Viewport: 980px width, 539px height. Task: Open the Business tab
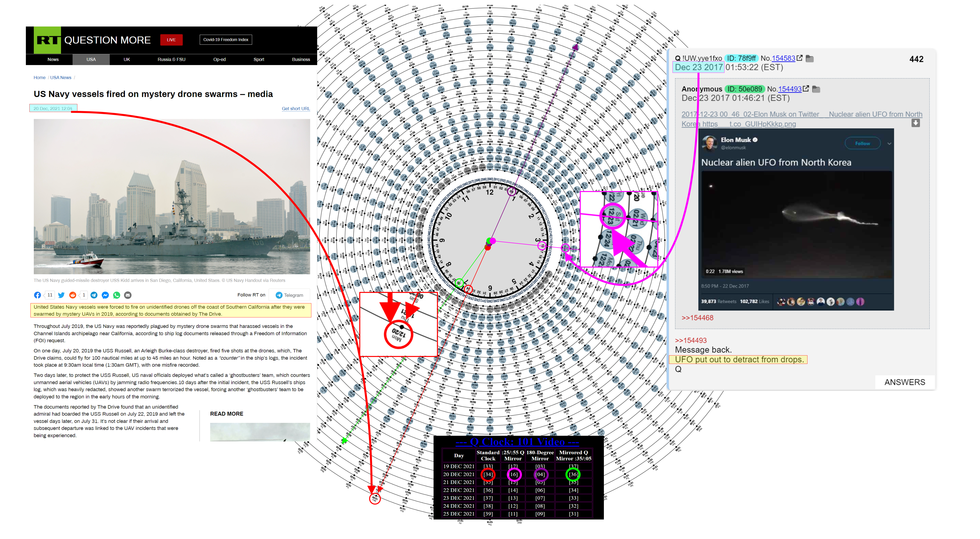301,60
